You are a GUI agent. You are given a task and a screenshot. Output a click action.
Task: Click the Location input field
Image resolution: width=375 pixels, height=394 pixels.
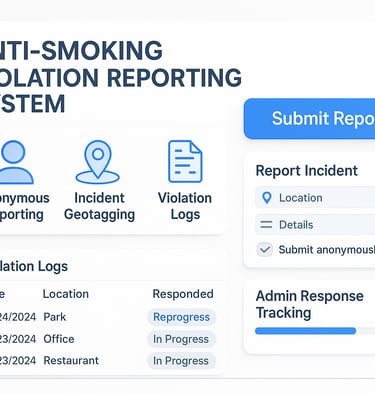[315, 198]
